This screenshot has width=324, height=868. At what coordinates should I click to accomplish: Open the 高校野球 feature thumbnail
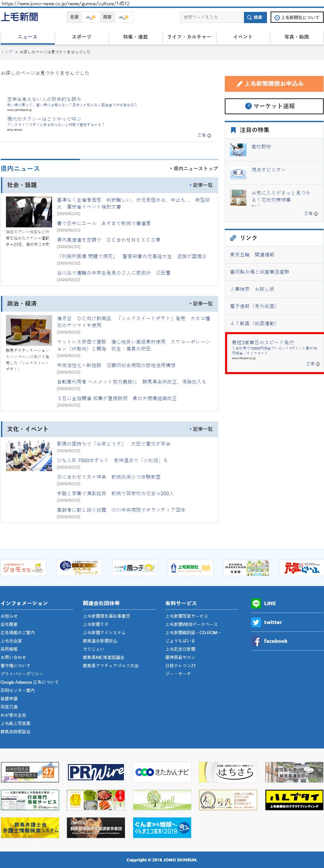pyautogui.click(x=238, y=150)
